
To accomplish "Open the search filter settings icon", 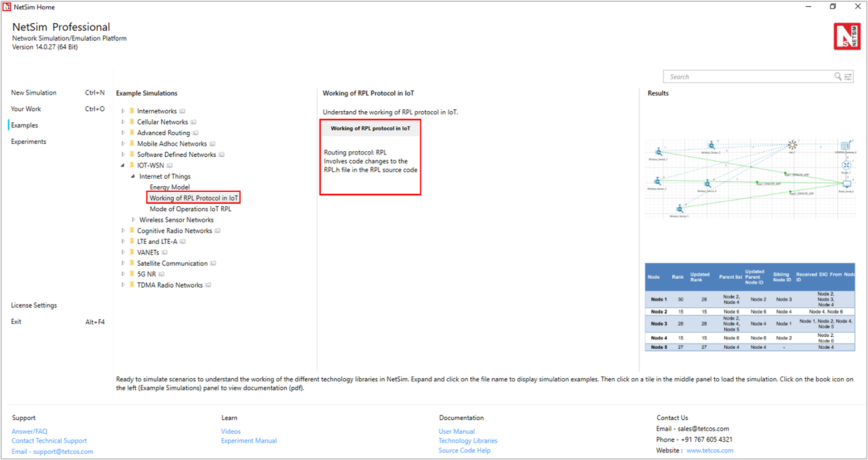I will [848, 77].
